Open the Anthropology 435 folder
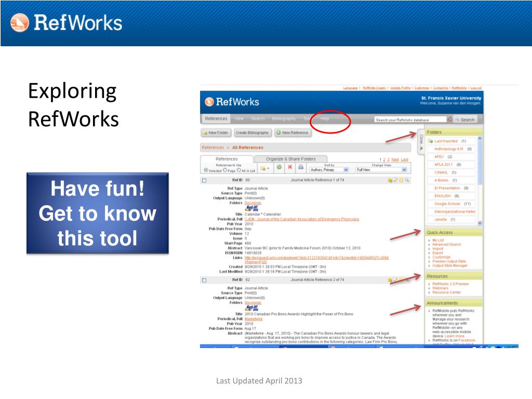The image size is (532, 399). pyautogui.click(x=448, y=149)
